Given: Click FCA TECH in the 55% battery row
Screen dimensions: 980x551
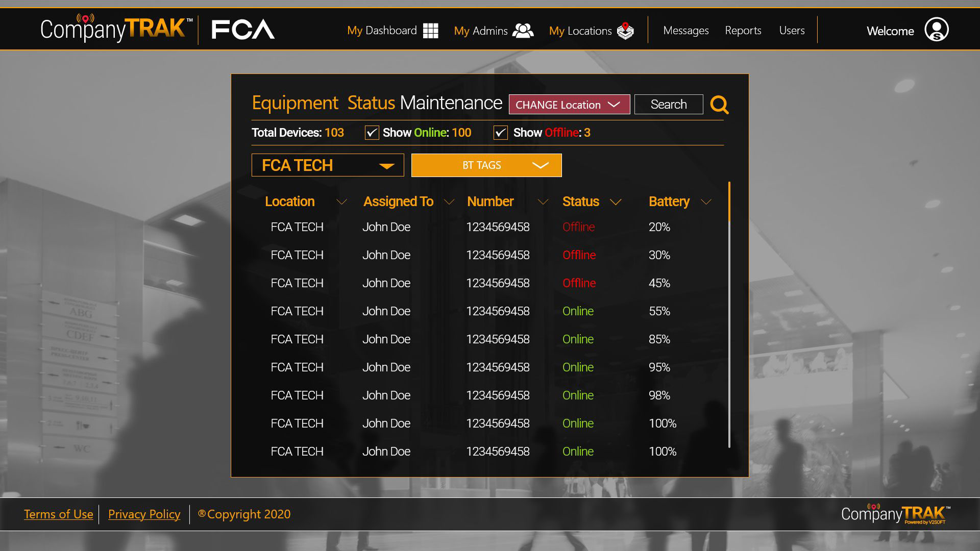Looking at the screenshot, I should click(297, 311).
